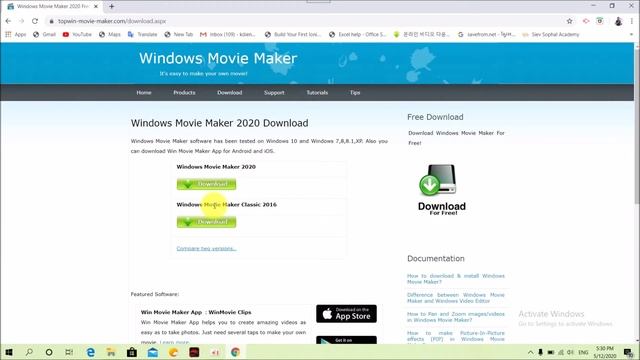Open the Maps bookmark

110,35
